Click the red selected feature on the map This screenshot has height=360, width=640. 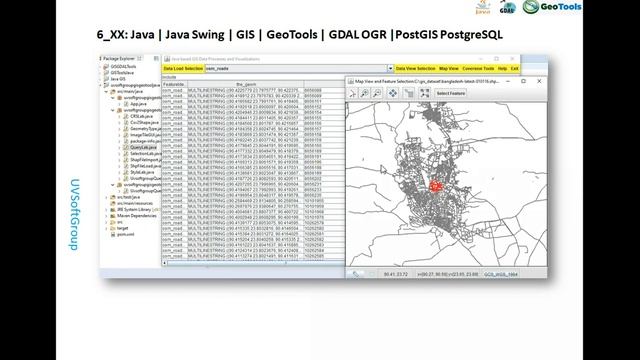pyautogui.click(x=436, y=187)
